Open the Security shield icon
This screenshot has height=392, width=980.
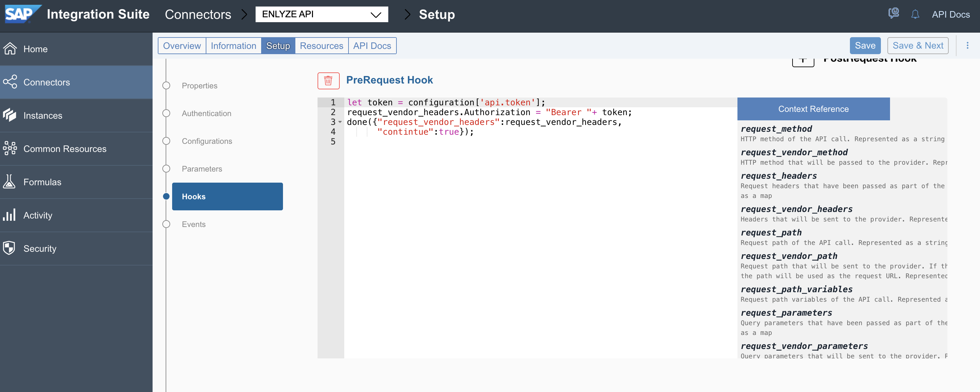point(9,248)
